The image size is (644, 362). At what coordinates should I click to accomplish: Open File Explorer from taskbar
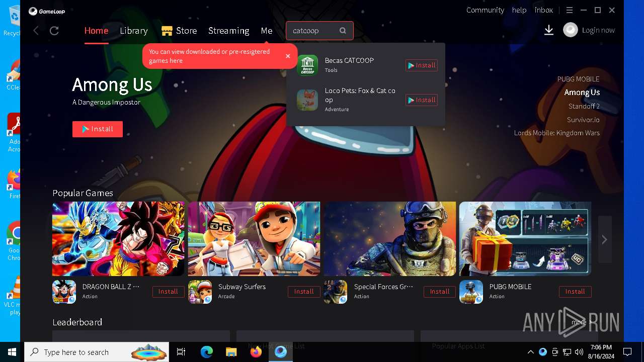click(231, 352)
